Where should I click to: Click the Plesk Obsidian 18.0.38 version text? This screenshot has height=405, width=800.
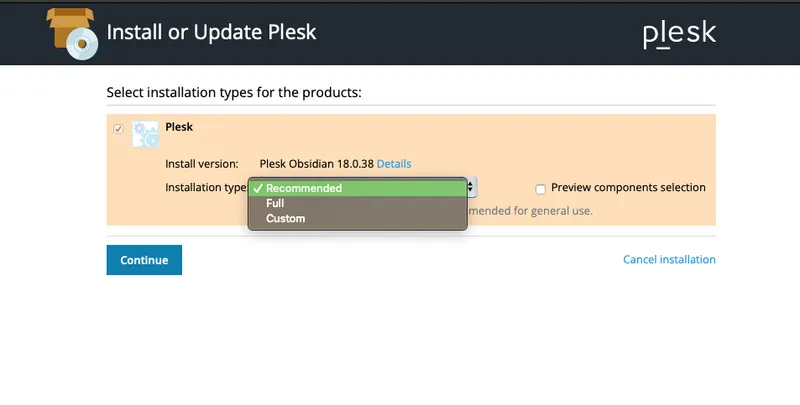pos(316,164)
